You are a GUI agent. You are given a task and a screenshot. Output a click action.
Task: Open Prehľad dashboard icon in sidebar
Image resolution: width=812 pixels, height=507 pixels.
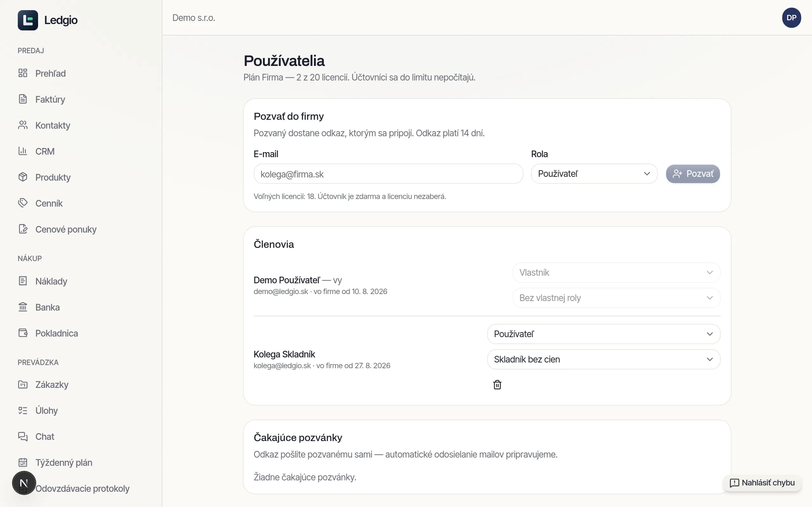pyautogui.click(x=23, y=73)
